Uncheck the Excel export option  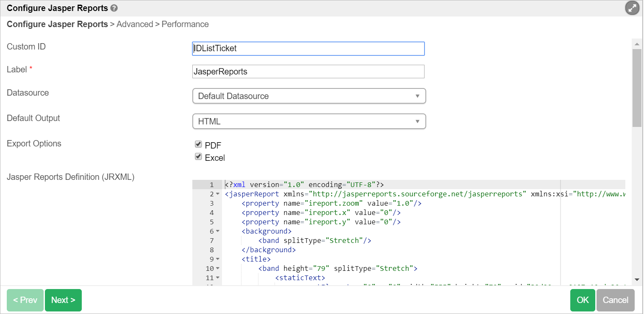click(198, 157)
